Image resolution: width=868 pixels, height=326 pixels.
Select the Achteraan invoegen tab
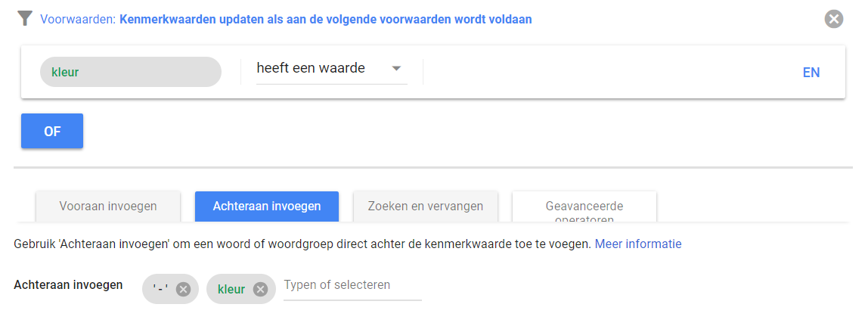pyautogui.click(x=266, y=206)
